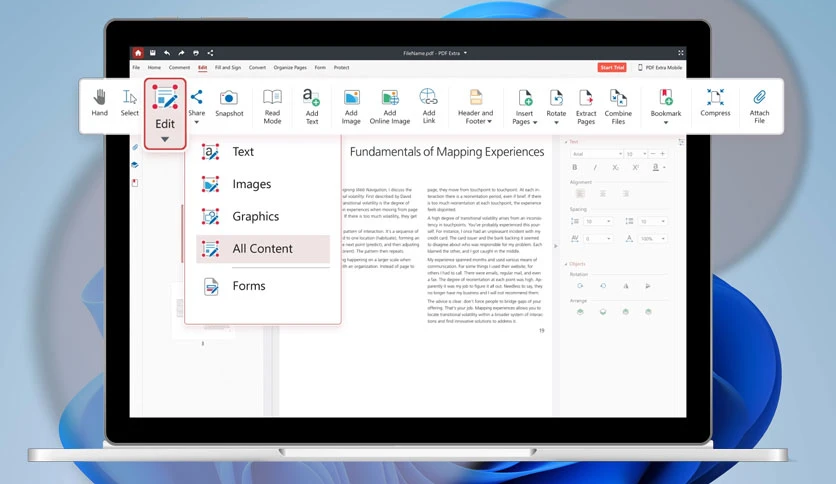This screenshot has width=836, height=484.
Task: Open the Header and Footer dropdown
Action: (476, 107)
